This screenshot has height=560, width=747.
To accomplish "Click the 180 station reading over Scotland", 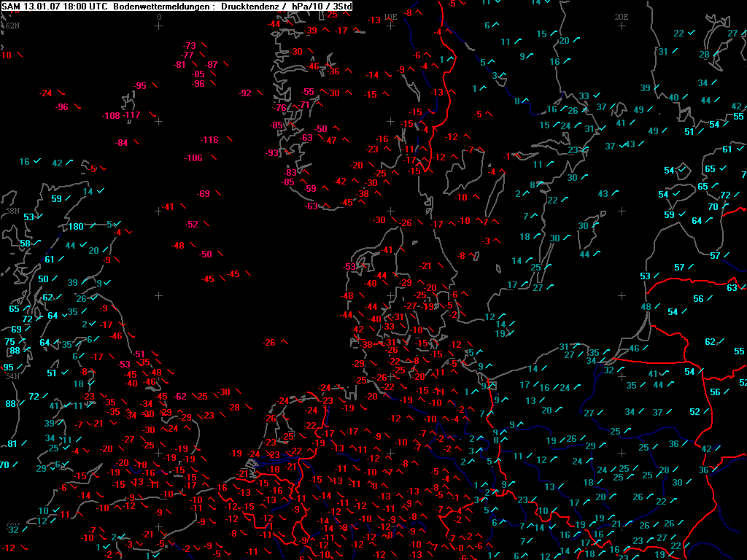I will tap(77, 227).
